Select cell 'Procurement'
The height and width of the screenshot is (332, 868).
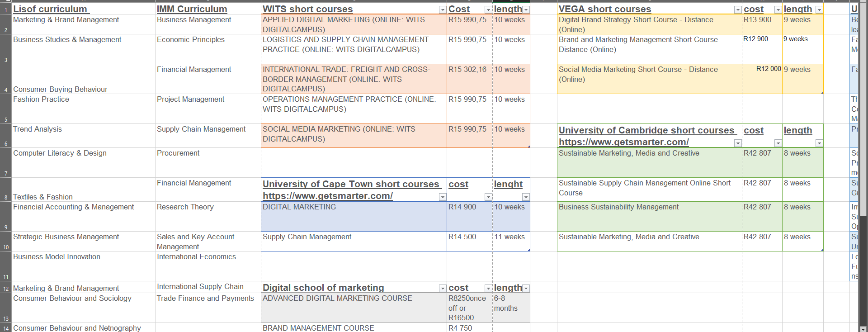(x=208, y=163)
